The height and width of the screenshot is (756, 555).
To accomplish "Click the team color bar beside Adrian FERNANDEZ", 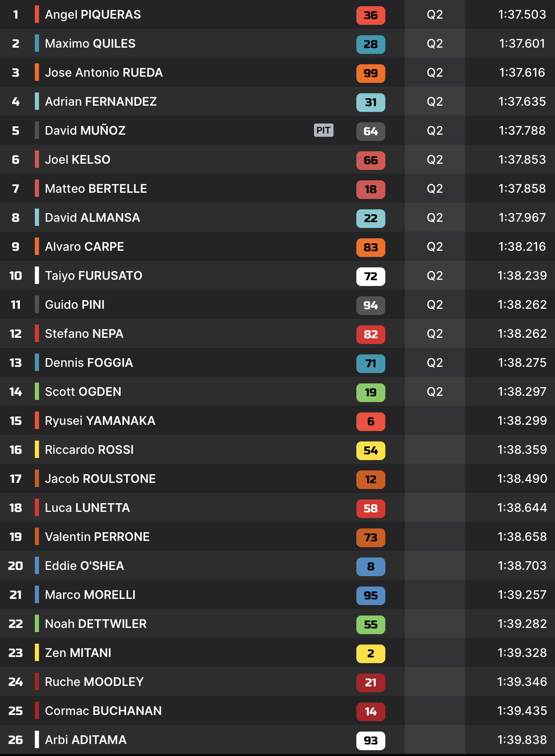I will (37, 102).
